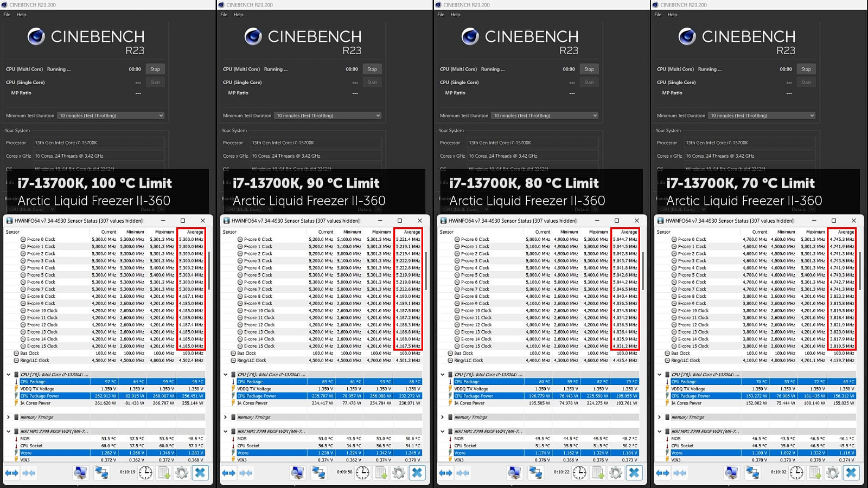Viewport: 868px width, 488px height.
Task: Click Maximum column header in 70 °C HWiNFO
Action: point(812,232)
